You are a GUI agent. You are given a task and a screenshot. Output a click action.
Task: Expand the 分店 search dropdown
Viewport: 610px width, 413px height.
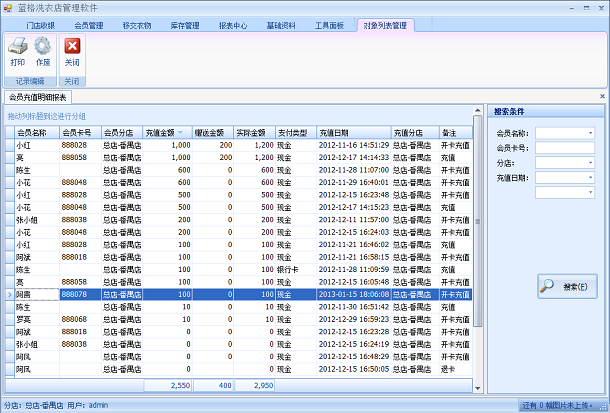(590, 163)
